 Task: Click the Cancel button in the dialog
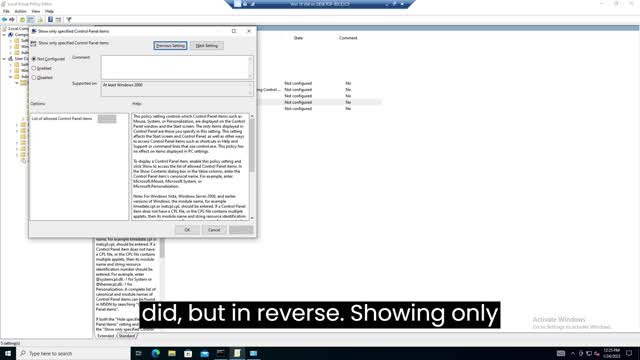pos(214,230)
